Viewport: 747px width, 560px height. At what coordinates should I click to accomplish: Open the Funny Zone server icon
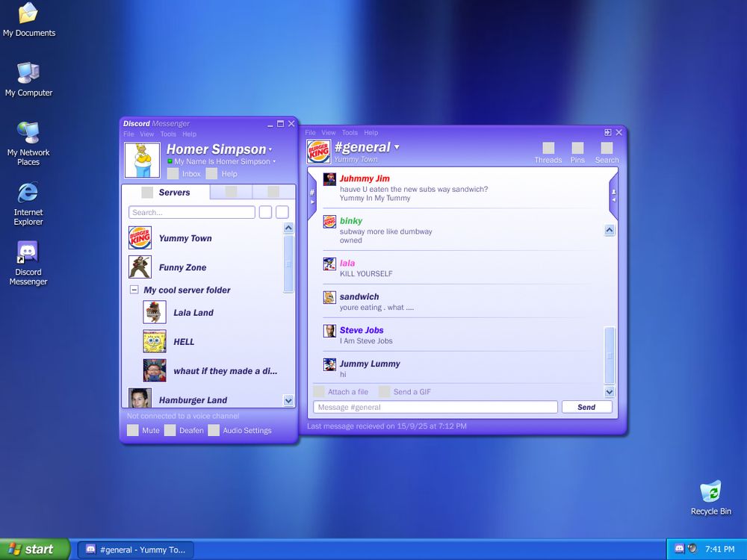click(140, 267)
